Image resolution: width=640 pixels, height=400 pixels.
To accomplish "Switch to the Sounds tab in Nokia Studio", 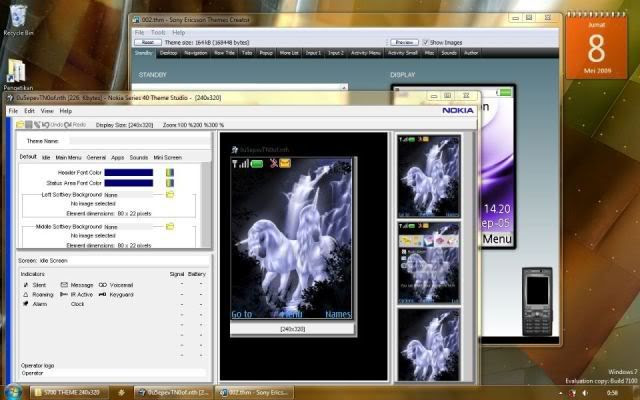I will click(139, 158).
